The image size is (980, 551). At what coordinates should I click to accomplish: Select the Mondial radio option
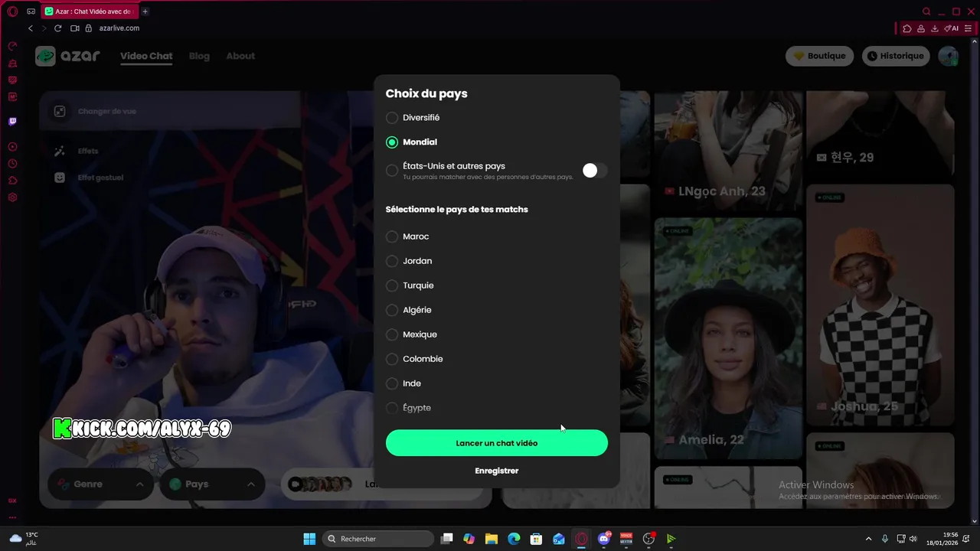pyautogui.click(x=392, y=142)
